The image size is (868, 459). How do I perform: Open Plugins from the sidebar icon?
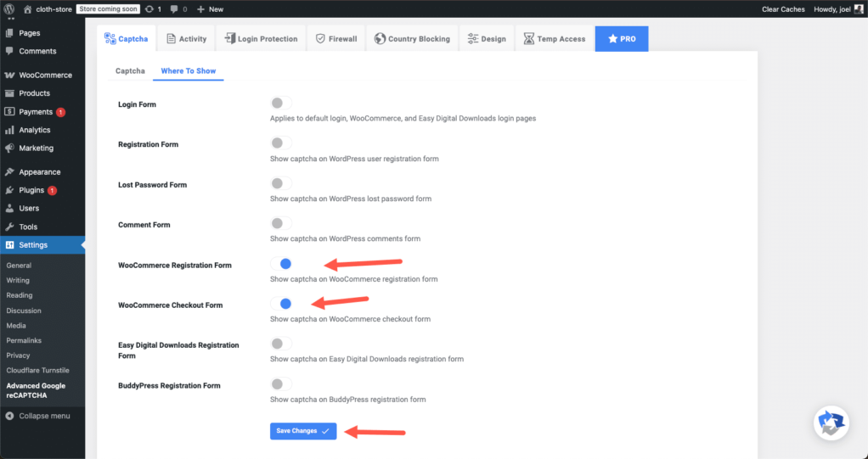tap(9, 190)
